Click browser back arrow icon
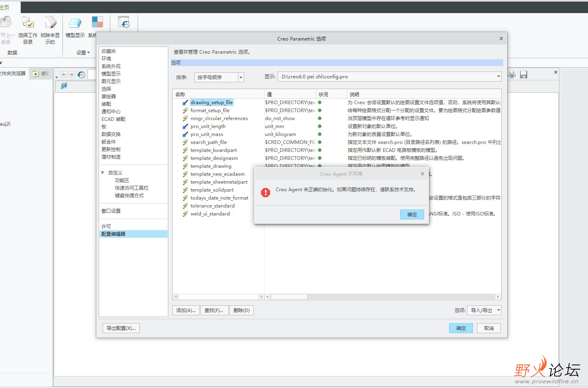 [x=64, y=74]
